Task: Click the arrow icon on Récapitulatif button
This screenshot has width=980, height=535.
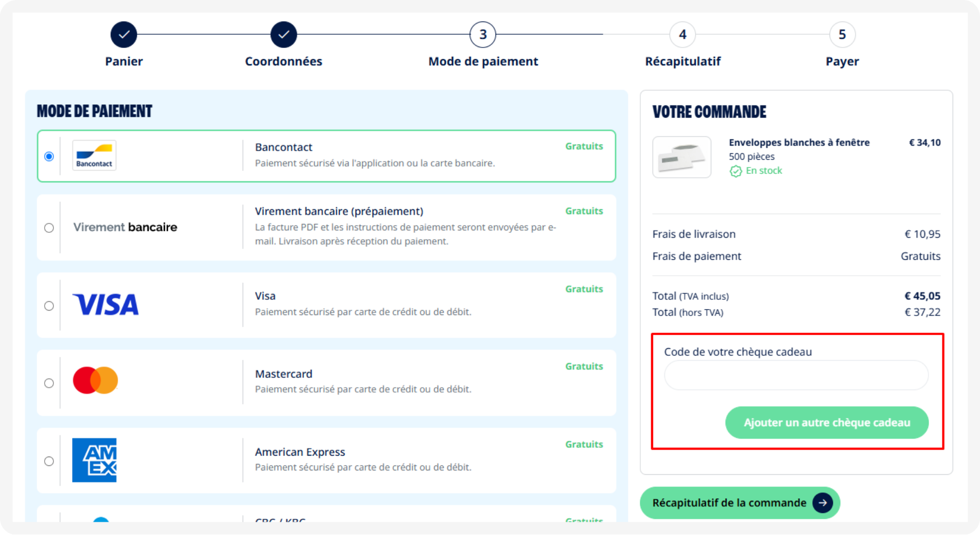Action: (822, 503)
